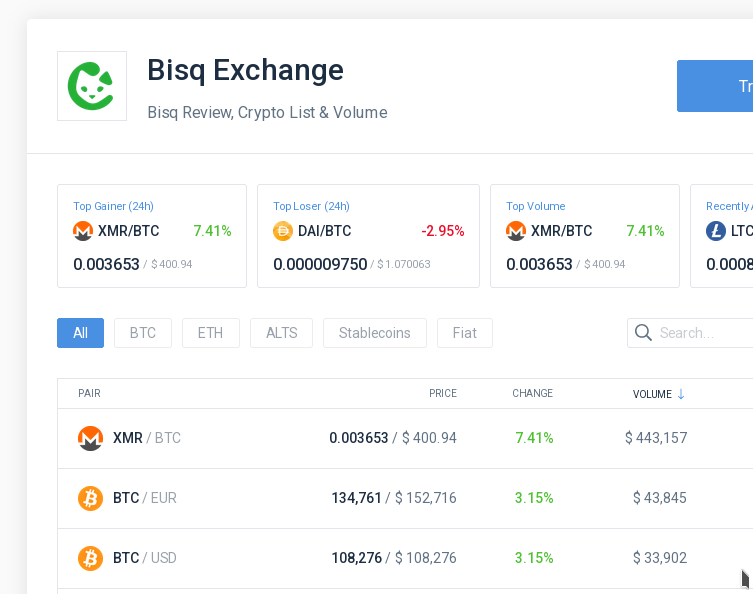Click the search magnifier icon
Screen dimensions: 753x594
[643, 333]
